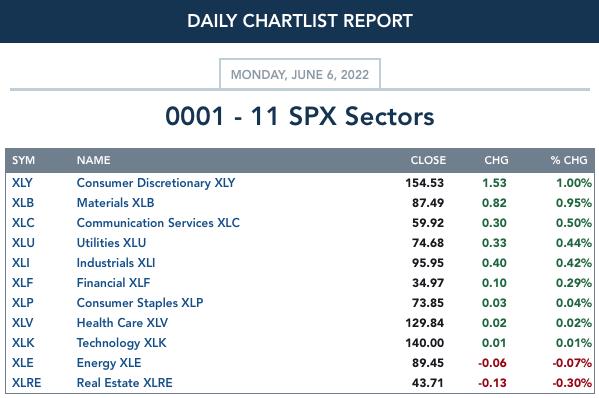
Task: Click the Monday, June 6, 2022 date box
Action: [x=300, y=74]
